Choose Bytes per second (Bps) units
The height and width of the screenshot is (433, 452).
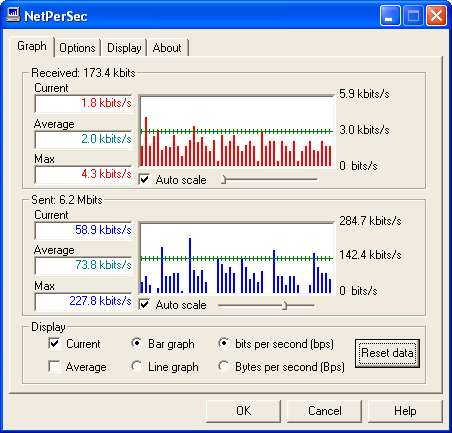(224, 366)
